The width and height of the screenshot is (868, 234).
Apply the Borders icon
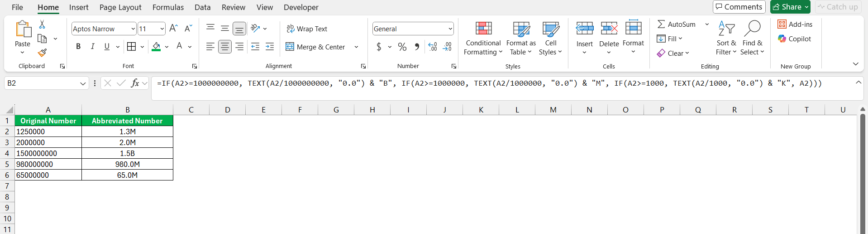pyautogui.click(x=131, y=46)
